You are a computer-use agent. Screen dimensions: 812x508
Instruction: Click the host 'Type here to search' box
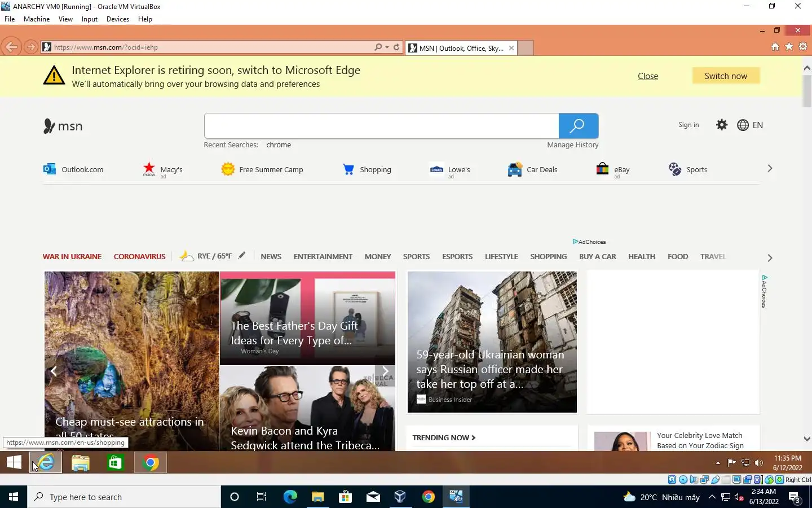click(x=124, y=497)
